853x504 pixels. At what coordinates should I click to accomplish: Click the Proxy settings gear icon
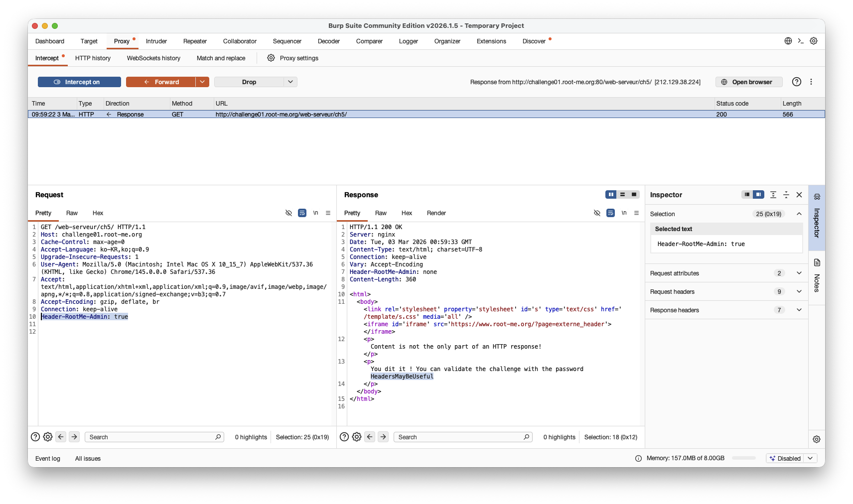coord(271,58)
